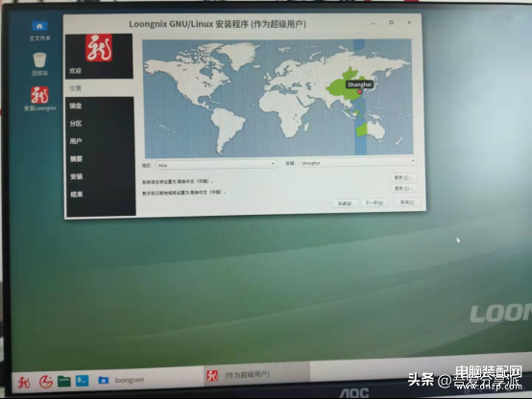Screen dimensions: 532x399
Task: Select the 安装 step in sidebar
Action: [76, 176]
